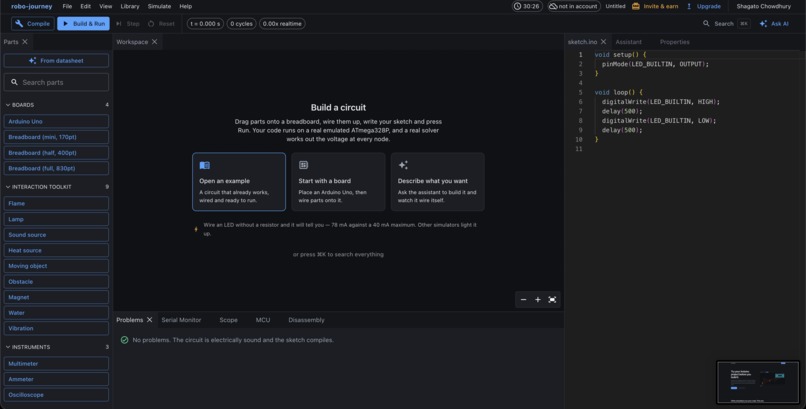Select the Arduino Uno part
Screen dimensions: 806x409
(57, 122)
